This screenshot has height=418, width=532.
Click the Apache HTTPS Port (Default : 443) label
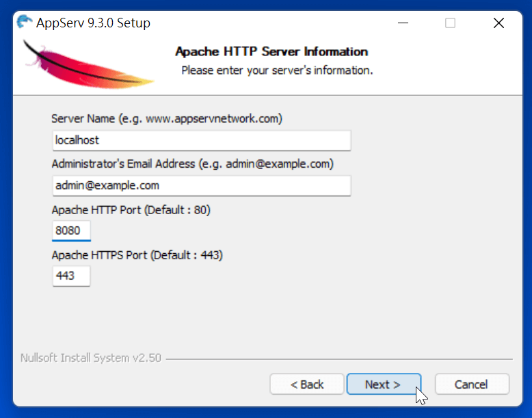click(137, 255)
